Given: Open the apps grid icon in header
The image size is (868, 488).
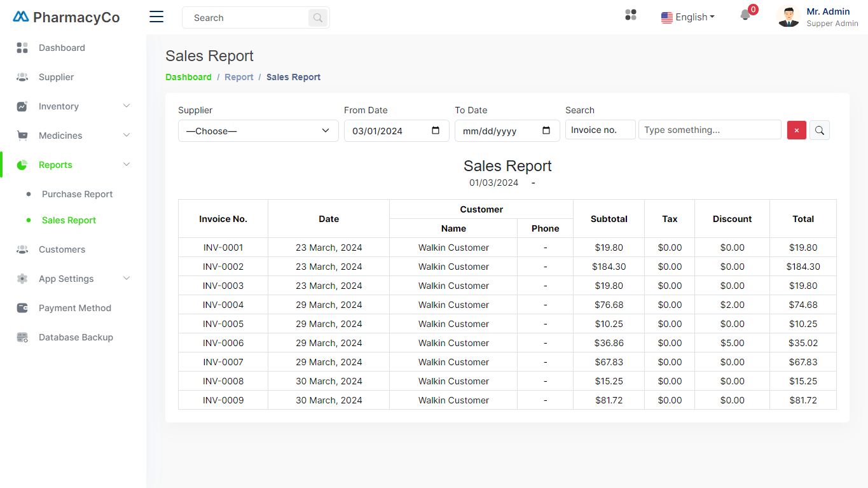Looking at the screenshot, I should 631,15.
